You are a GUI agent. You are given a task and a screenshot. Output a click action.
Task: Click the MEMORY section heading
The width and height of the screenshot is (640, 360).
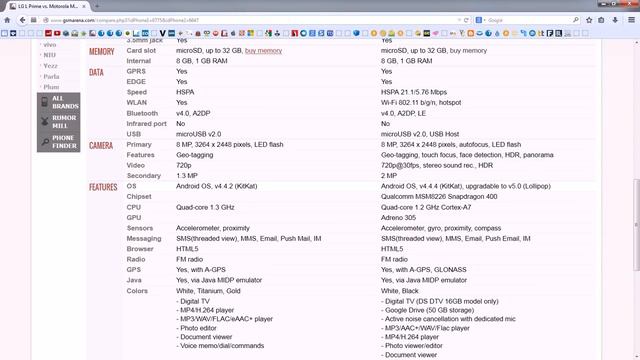102,51
